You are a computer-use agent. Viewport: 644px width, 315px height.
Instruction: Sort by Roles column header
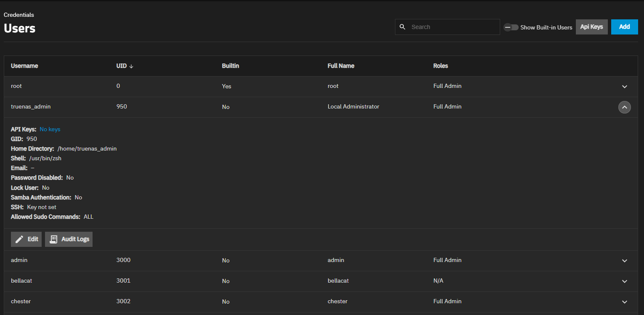440,66
